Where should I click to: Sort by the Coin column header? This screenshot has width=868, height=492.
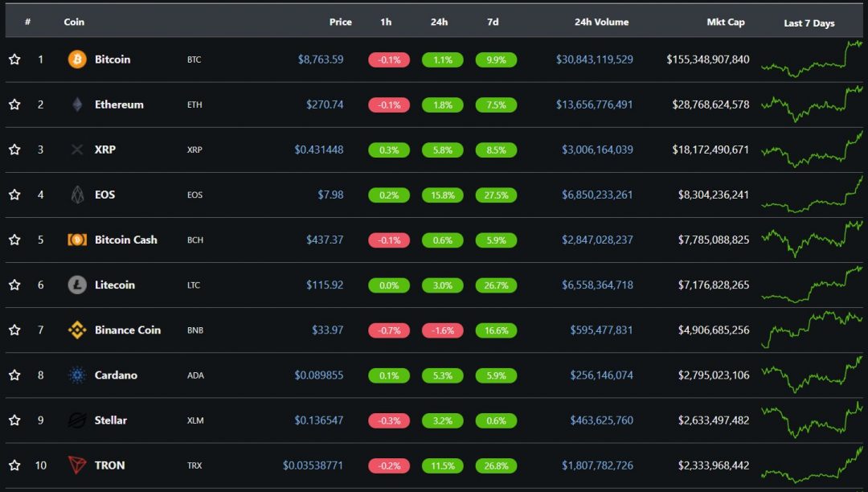[x=74, y=22]
